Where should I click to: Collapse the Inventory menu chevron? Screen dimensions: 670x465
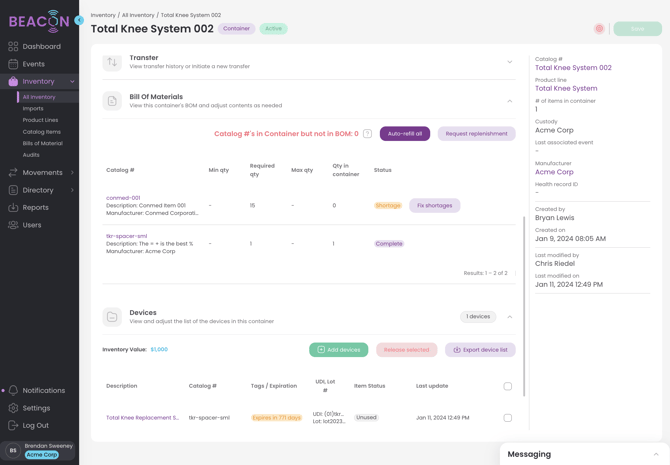coord(72,81)
